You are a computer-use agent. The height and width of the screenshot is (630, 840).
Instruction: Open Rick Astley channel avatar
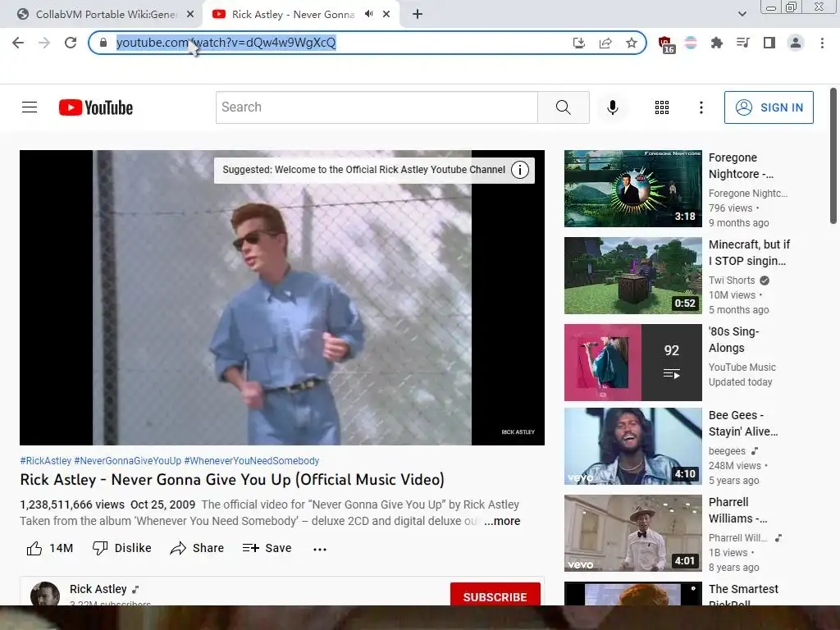tap(45, 594)
